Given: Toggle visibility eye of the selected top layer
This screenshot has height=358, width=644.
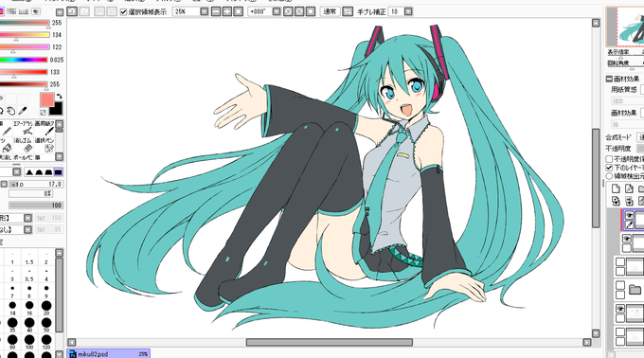Looking at the screenshot, I should pyautogui.click(x=629, y=215).
